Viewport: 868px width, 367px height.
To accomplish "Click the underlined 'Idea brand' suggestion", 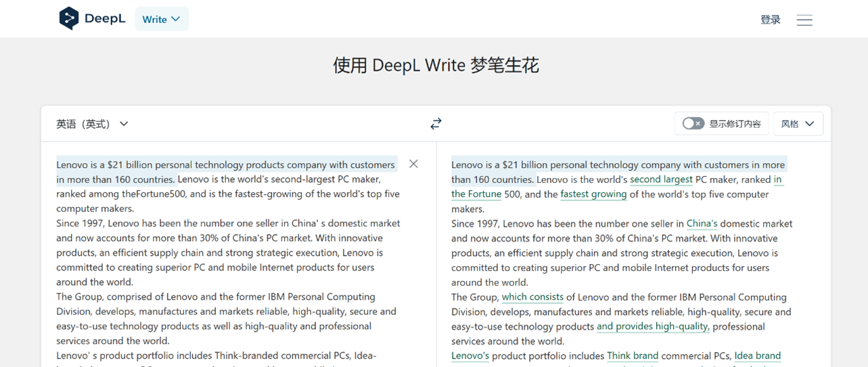I will click(x=757, y=355).
